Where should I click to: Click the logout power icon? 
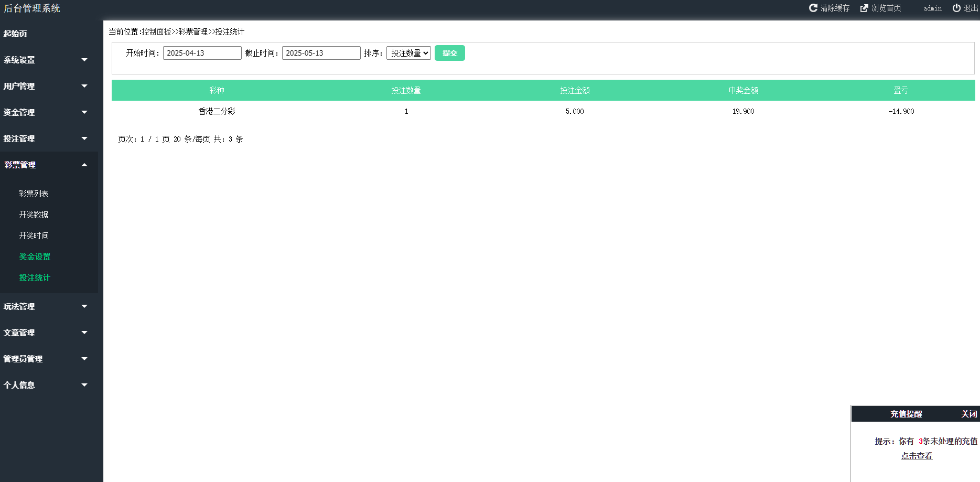[x=956, y=8]
